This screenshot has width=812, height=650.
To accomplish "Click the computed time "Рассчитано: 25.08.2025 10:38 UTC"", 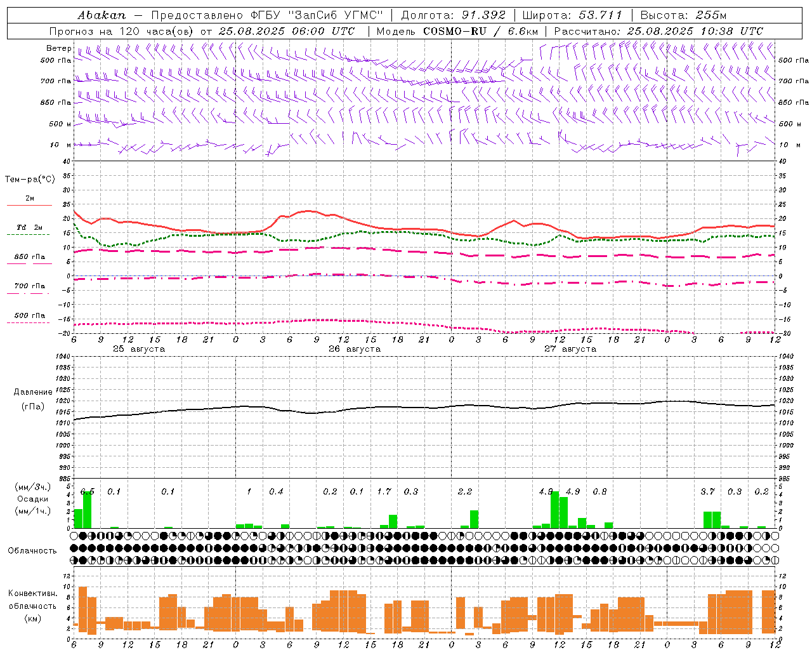I will (658, 31).
